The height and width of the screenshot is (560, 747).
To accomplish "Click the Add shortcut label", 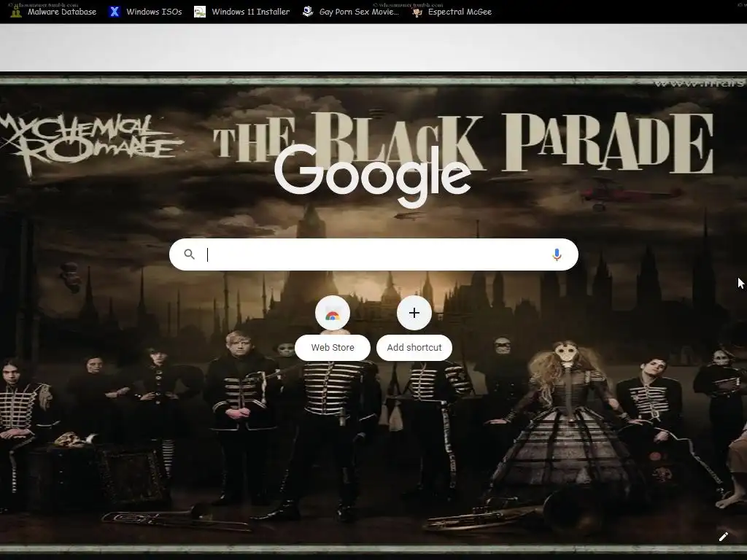I will (x=414, y=348).
